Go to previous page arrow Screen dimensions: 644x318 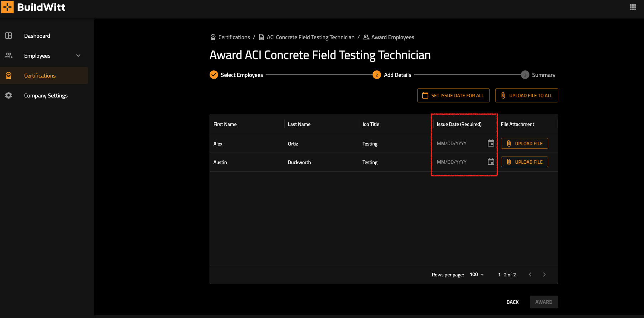click(x=530, y=274)
